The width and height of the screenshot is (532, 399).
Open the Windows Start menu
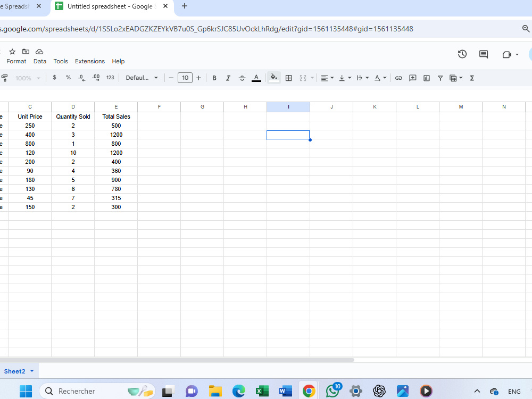click(x=26, y=391)
